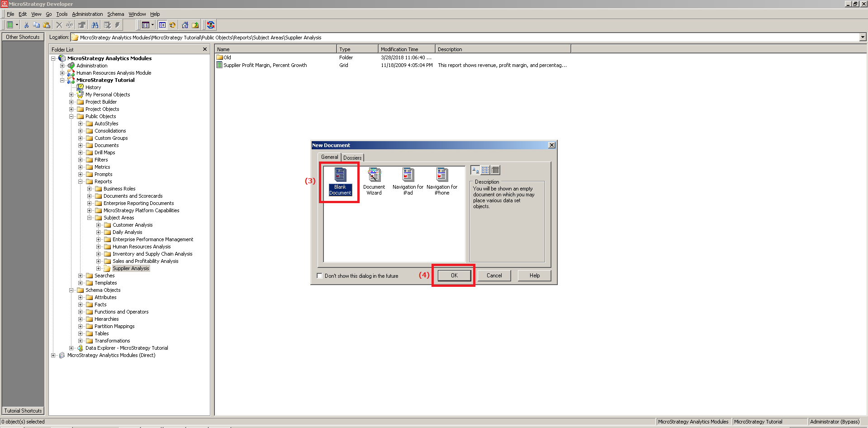Switch dialog to large icons view
This screenshot has height=428, width=868.
click(475, 170)
